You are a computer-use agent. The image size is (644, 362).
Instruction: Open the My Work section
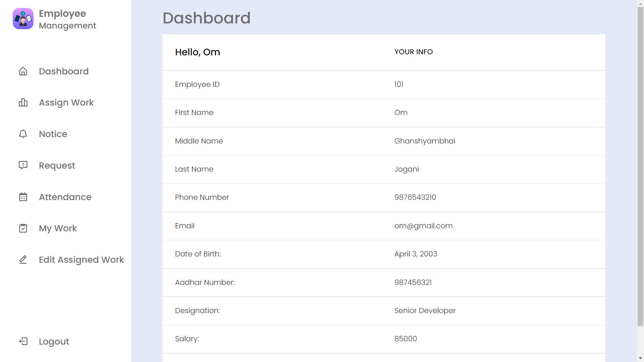[57, 228]
